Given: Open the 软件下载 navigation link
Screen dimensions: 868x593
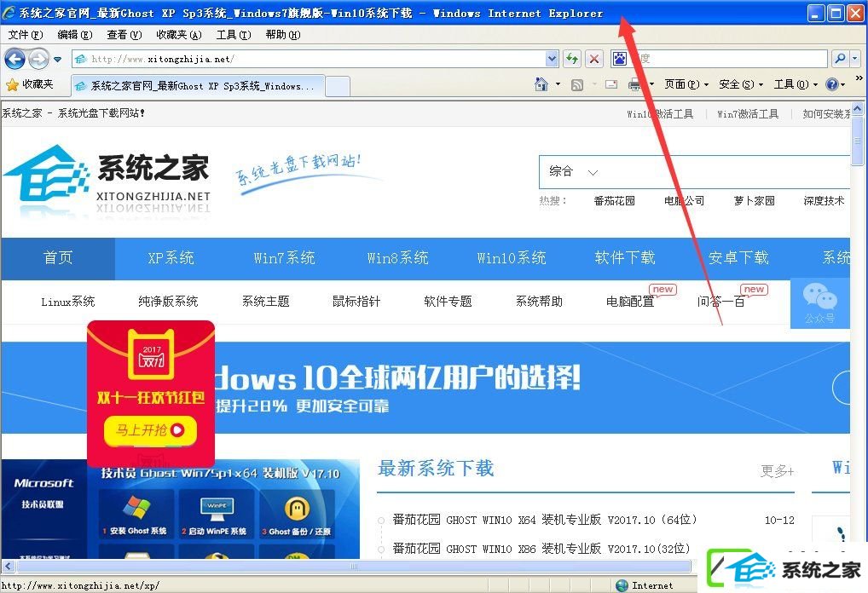Looking at the screenshot, I should 625,258.
